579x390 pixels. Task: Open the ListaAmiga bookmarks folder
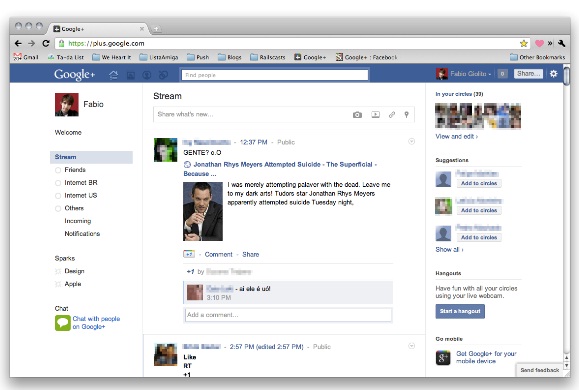point(159,57)
